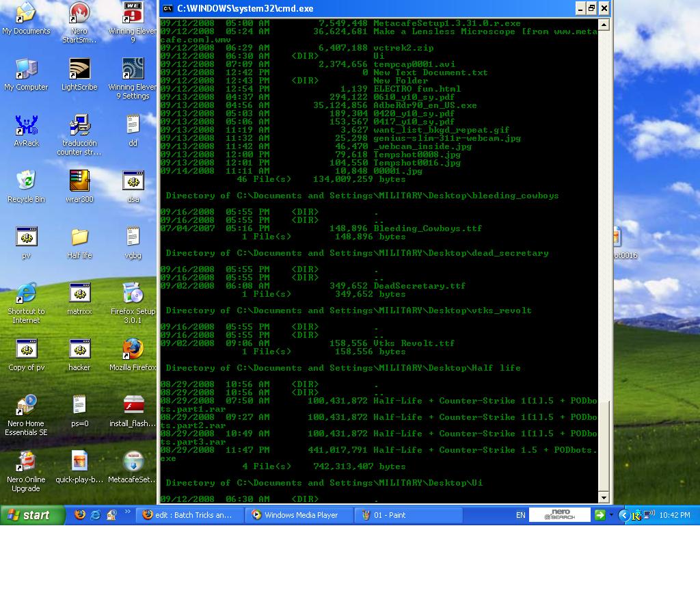Screen dimensions: 700x606
Task: Click the Vtks Revolt.ttf file name
Action: [414, 343]
